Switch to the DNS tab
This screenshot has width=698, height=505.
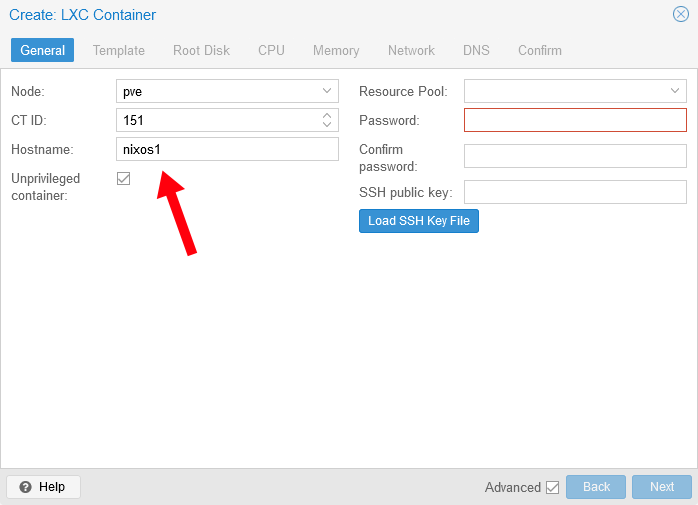pyautogui.click(x=476, y=50)
